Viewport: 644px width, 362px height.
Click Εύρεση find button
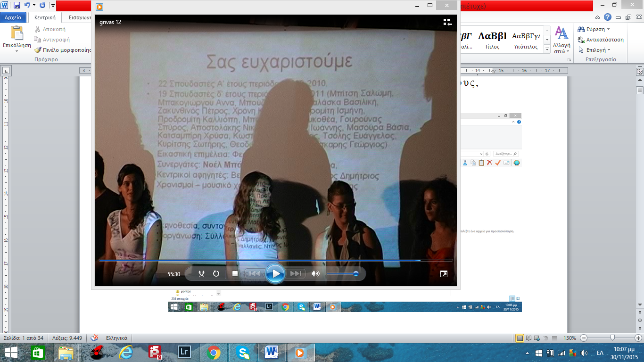592,29
